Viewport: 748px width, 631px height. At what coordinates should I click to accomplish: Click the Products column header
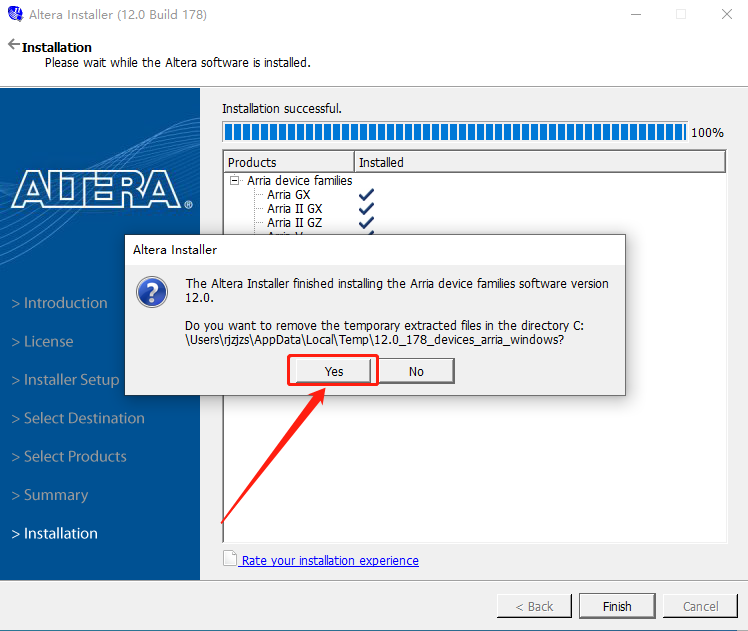click(x=289, y=162)
